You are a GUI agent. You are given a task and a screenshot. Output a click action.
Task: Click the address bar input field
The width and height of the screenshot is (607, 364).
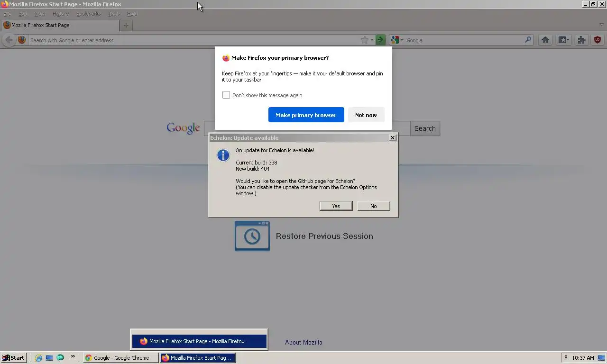point(193,40)
